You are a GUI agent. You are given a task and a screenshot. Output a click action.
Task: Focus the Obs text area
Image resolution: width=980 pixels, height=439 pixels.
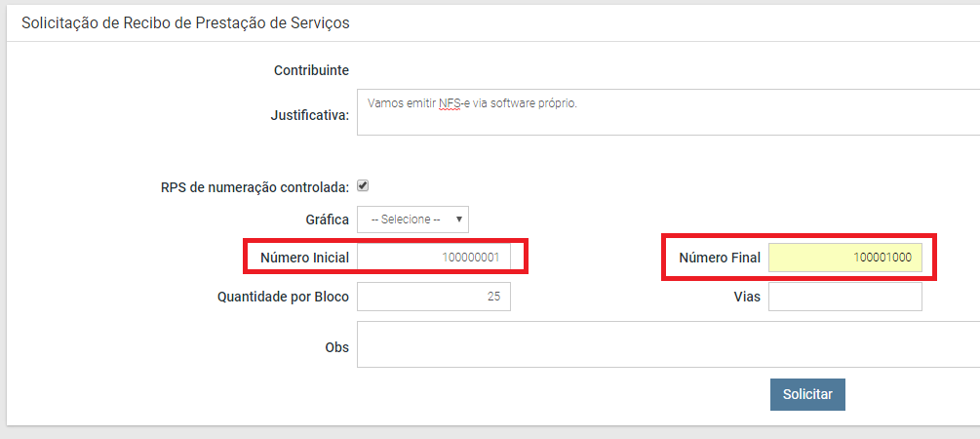click(663, 344)
